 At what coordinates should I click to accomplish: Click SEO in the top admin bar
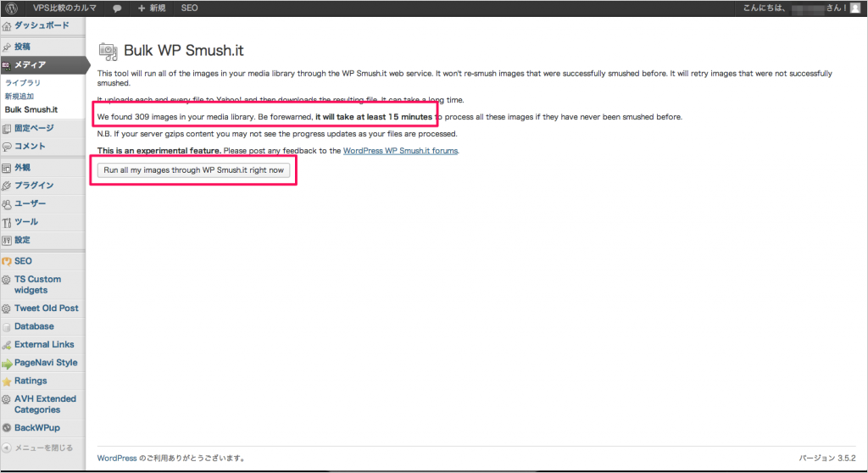click(189, 8)
